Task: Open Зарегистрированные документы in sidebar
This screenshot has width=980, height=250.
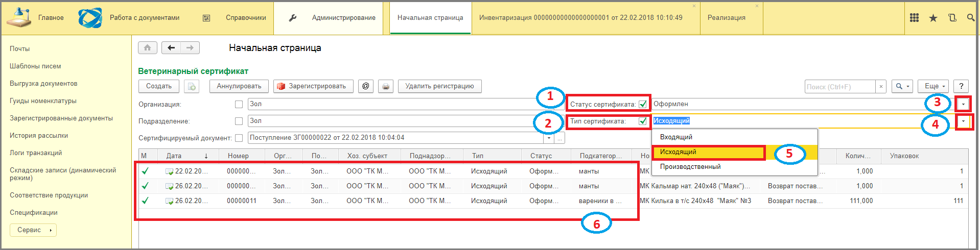Action: point(61,118)
